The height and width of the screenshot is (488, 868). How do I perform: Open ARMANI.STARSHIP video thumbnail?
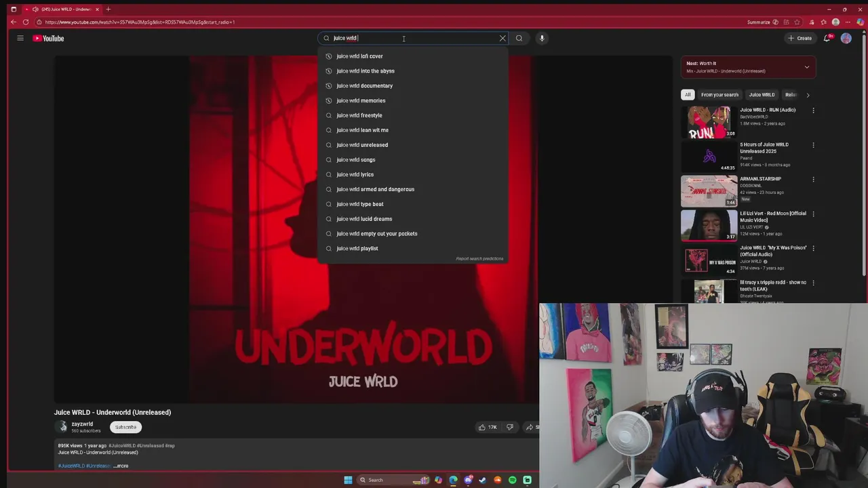click(709, 191)
